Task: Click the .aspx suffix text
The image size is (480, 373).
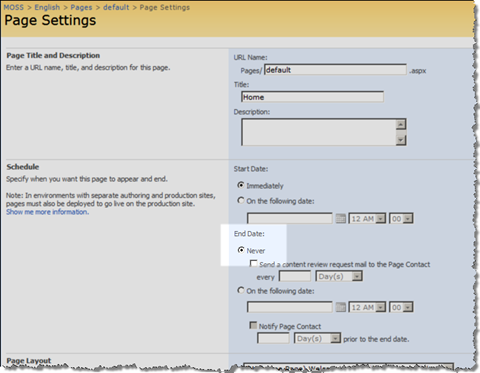Action: [418, 71]
